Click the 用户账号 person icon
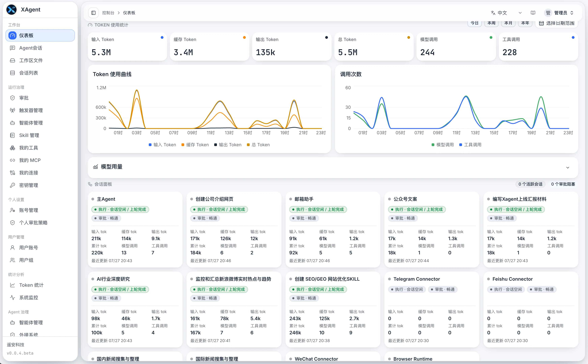 [12, 248]
